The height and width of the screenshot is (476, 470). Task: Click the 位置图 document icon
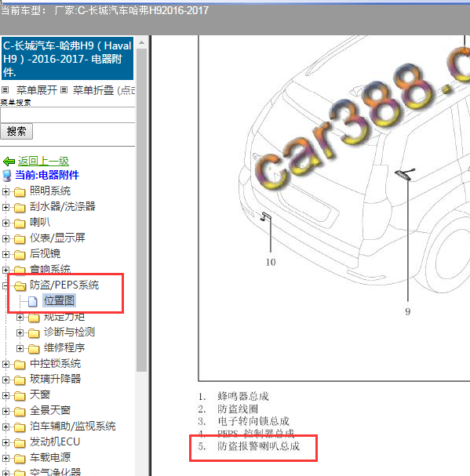coord(33,301)
